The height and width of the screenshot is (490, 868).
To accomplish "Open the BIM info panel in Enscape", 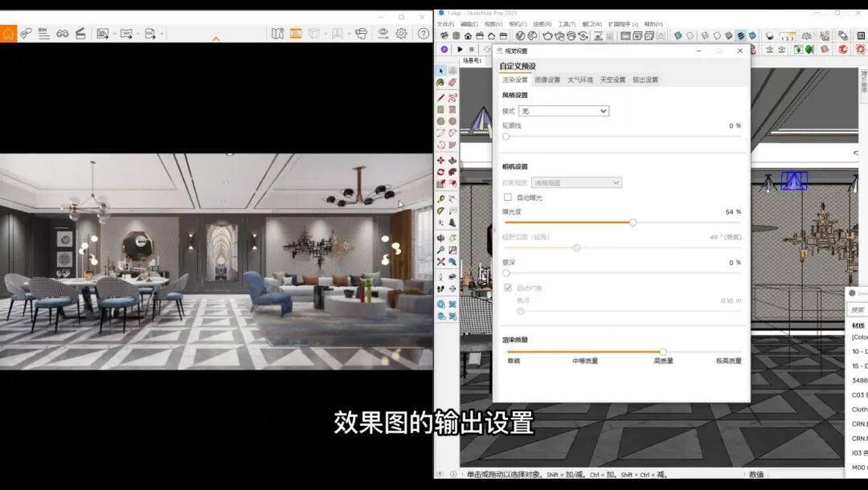I will pos(43,34).
